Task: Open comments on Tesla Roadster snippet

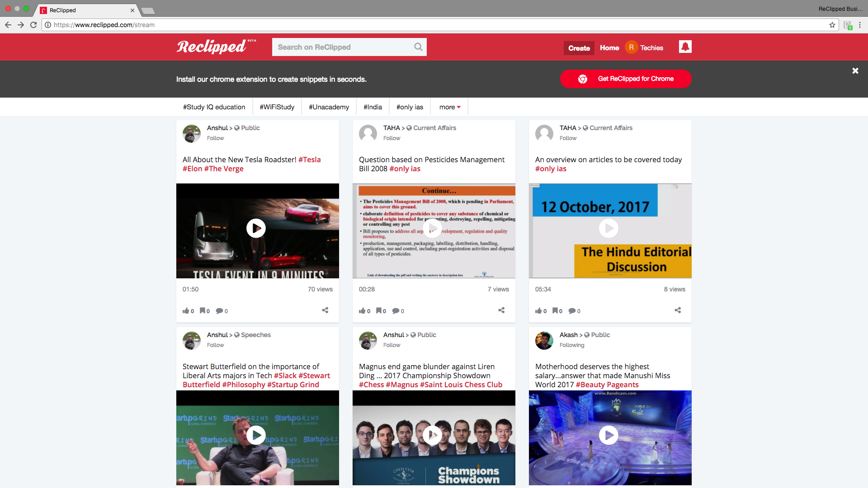Action: pos(222,311)
